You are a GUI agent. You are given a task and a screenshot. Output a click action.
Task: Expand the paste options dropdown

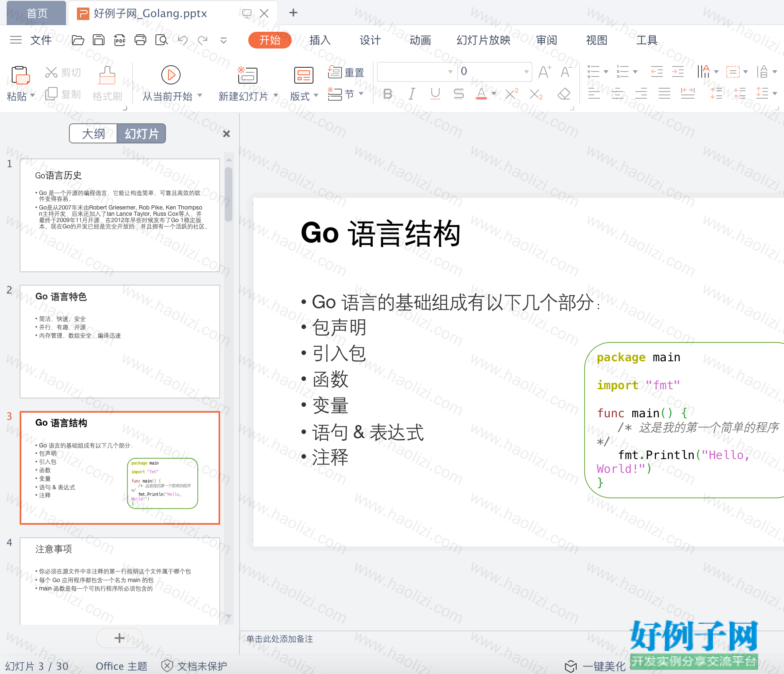point(33,95)
